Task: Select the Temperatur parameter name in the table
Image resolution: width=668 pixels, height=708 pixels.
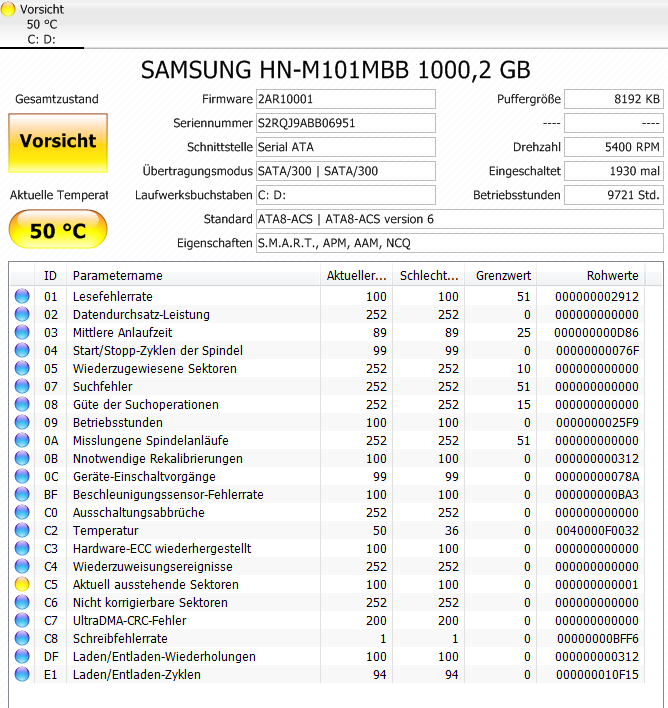Action: point(106,531)
